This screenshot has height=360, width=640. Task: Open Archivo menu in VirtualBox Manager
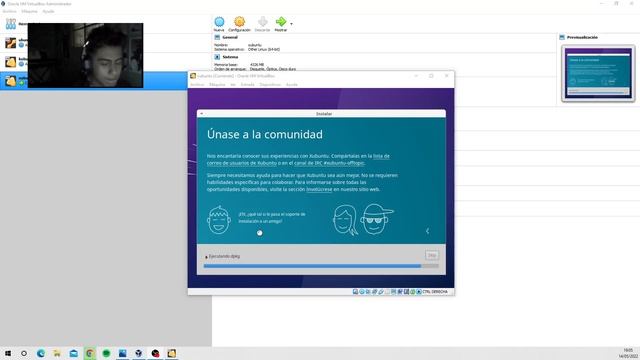[9, 11]
